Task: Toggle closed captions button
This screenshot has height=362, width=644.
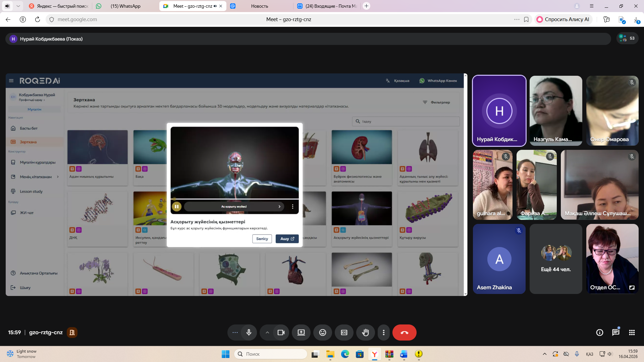Action: coord(344,333)
